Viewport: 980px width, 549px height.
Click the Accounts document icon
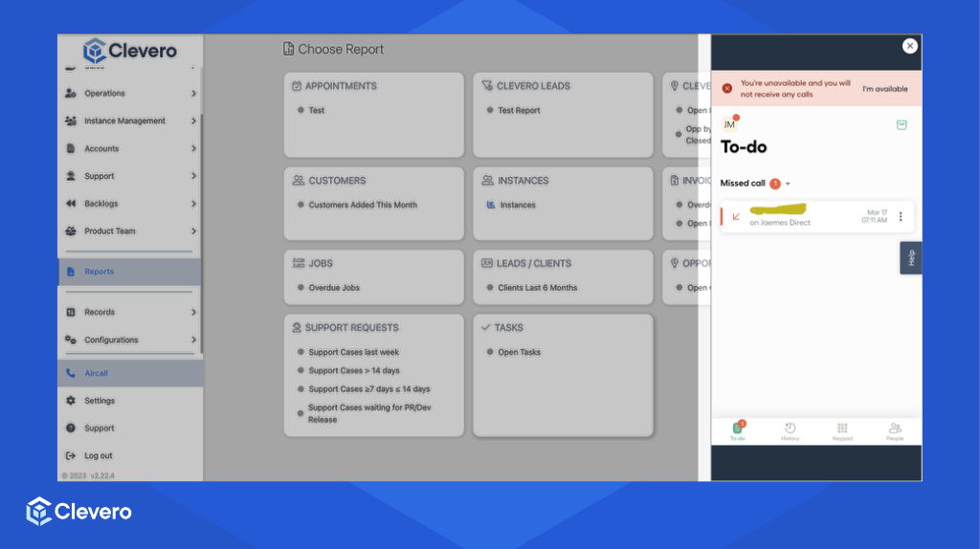pos(71,148)
